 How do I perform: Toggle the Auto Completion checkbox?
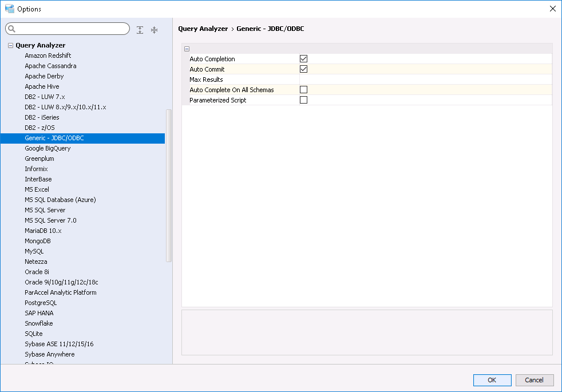tap(303, 59)
